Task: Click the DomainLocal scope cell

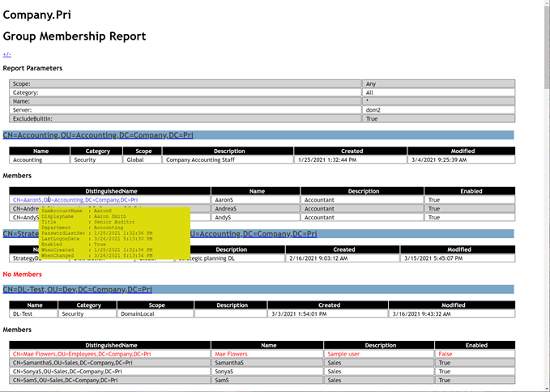Action: pos(156,313)
